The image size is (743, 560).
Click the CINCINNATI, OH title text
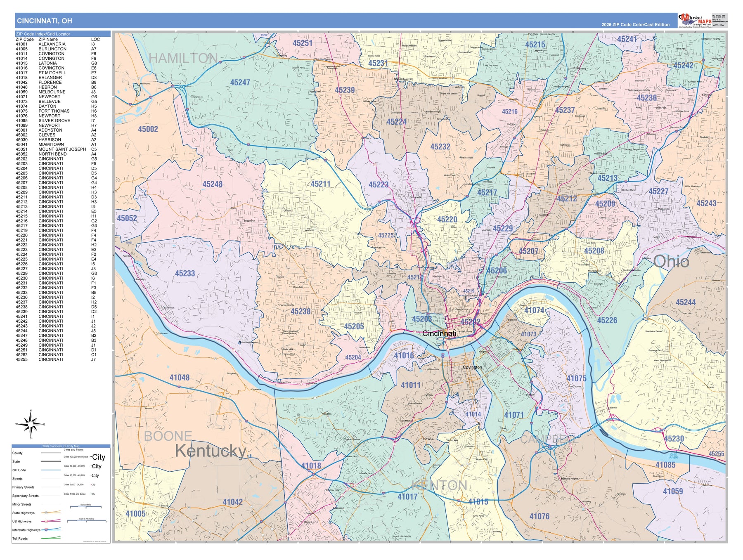[44, 21]
